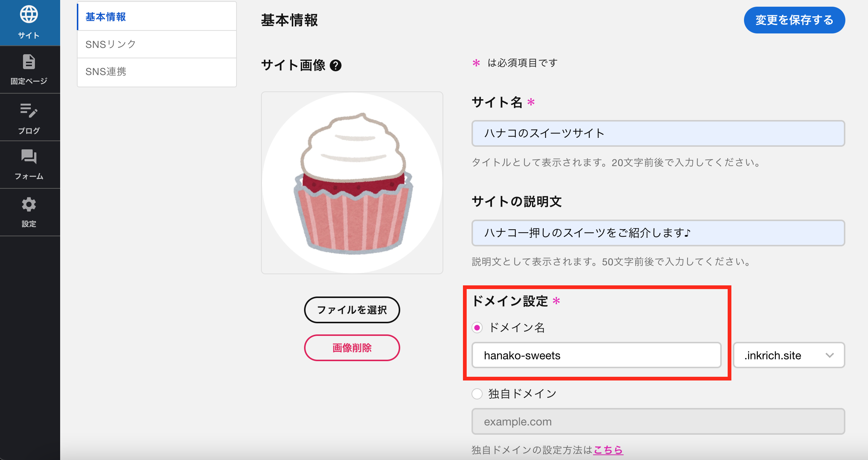This screenshot has height=460, width=868.
Task: Switch to the SNSリンク tab
Action: click(x=157, y=44)
